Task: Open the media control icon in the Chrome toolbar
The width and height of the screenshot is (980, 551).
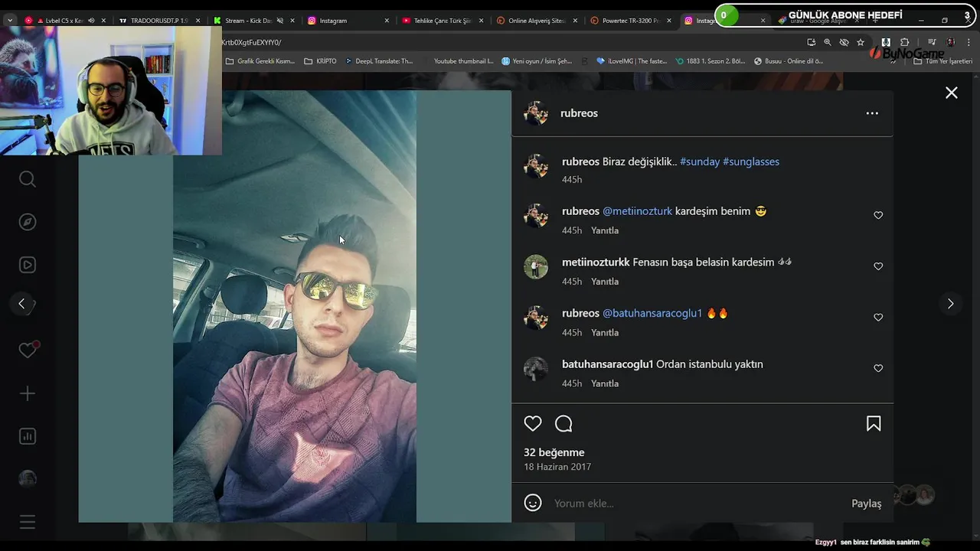Action: (932, 43)
